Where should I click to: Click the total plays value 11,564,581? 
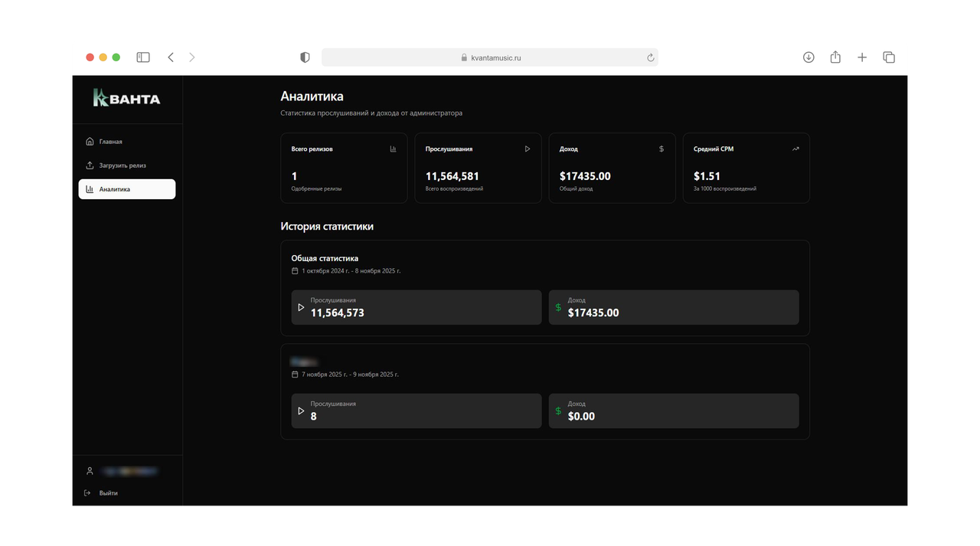[452, 176]
